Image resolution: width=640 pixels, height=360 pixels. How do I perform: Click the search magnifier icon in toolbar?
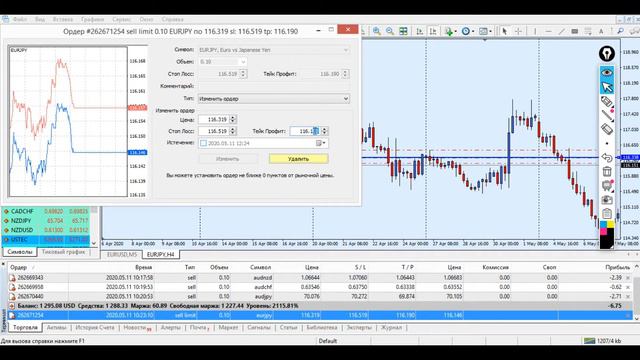click(x=620, y=31)
